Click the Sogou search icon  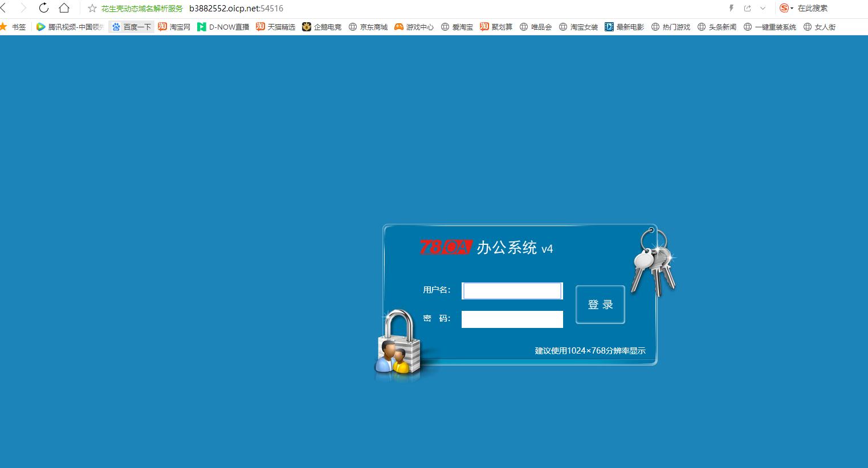coord(785,8)
